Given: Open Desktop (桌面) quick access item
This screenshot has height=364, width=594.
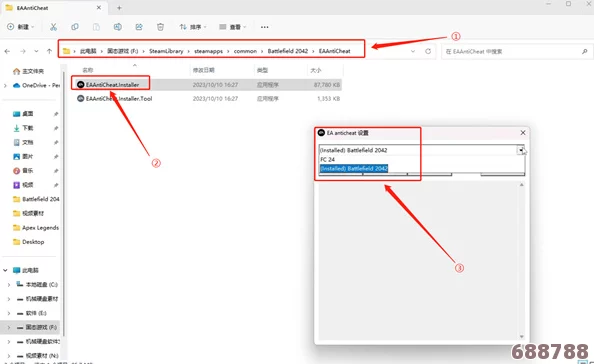Looking at the screenshot, I should coord(23,114).
